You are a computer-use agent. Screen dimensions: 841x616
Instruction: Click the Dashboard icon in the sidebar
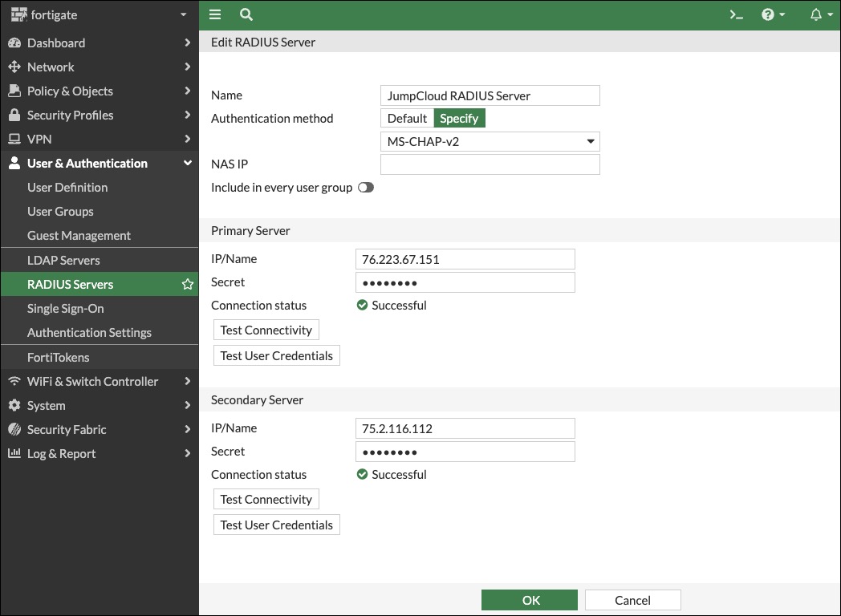pyautogui.click(x=15, y=43)
